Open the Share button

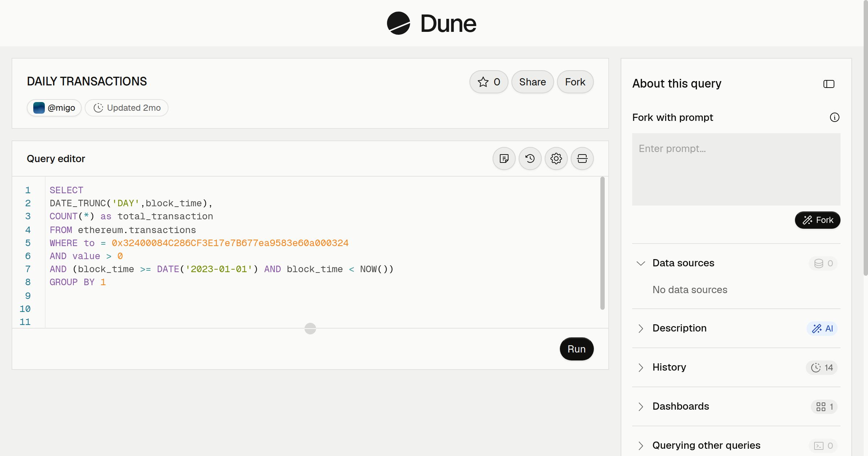[x=532, y=82]
